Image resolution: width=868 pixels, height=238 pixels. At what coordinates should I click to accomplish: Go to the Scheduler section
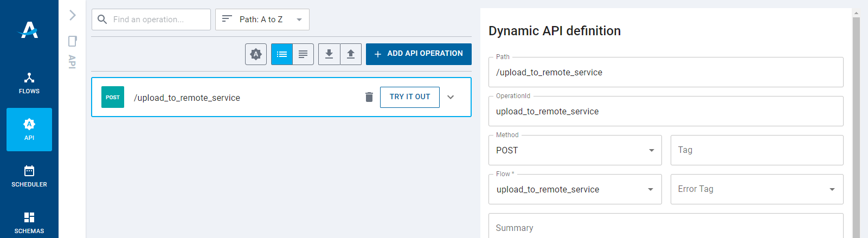click(x=29, y=176)
